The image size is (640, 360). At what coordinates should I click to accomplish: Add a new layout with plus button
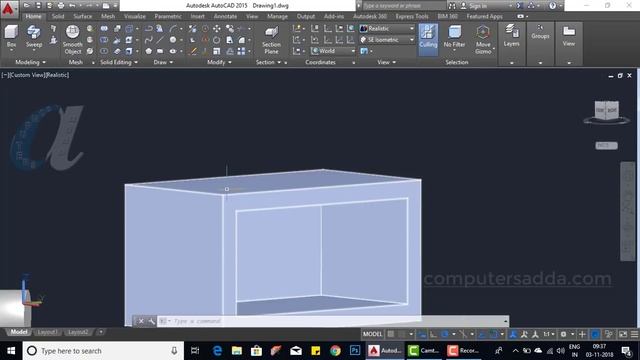pyautogui.click(x=101, y=332)
